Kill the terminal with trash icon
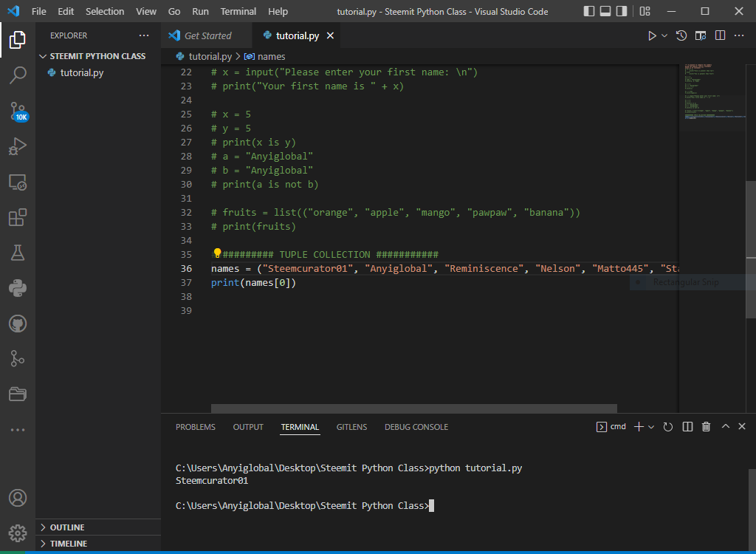 [x=707, y=427]
